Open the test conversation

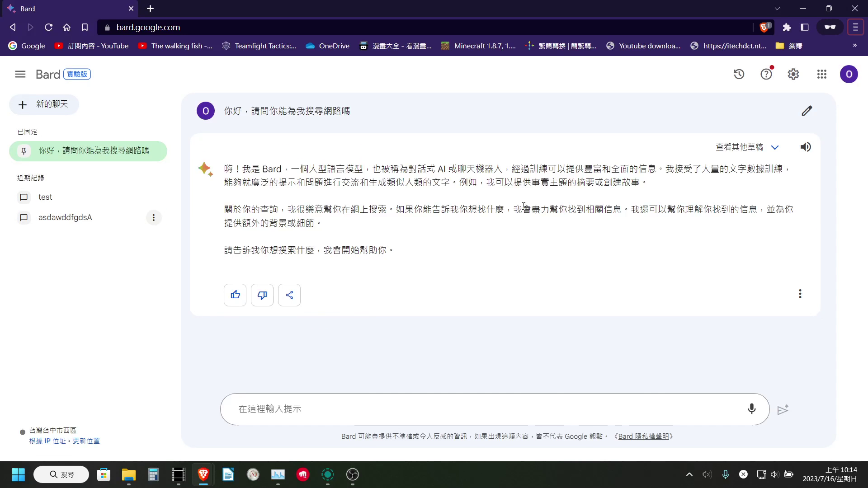[88, 197]
